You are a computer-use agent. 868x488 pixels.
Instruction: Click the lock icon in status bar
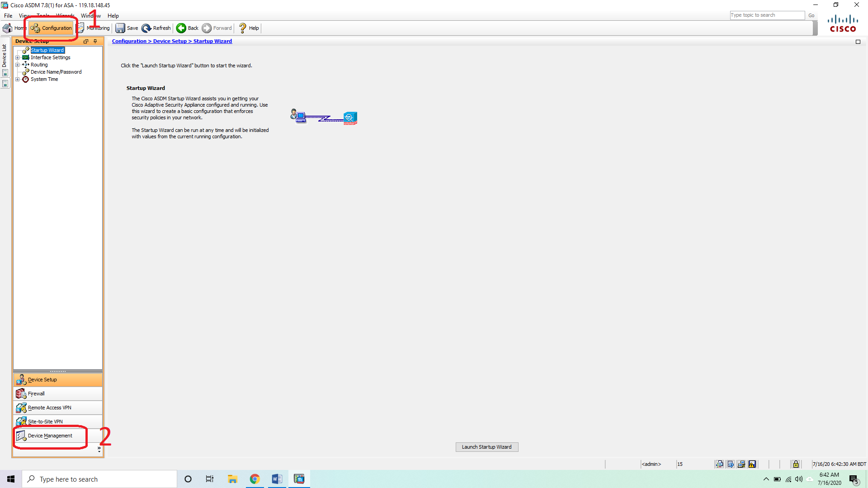tap(796, 464)
